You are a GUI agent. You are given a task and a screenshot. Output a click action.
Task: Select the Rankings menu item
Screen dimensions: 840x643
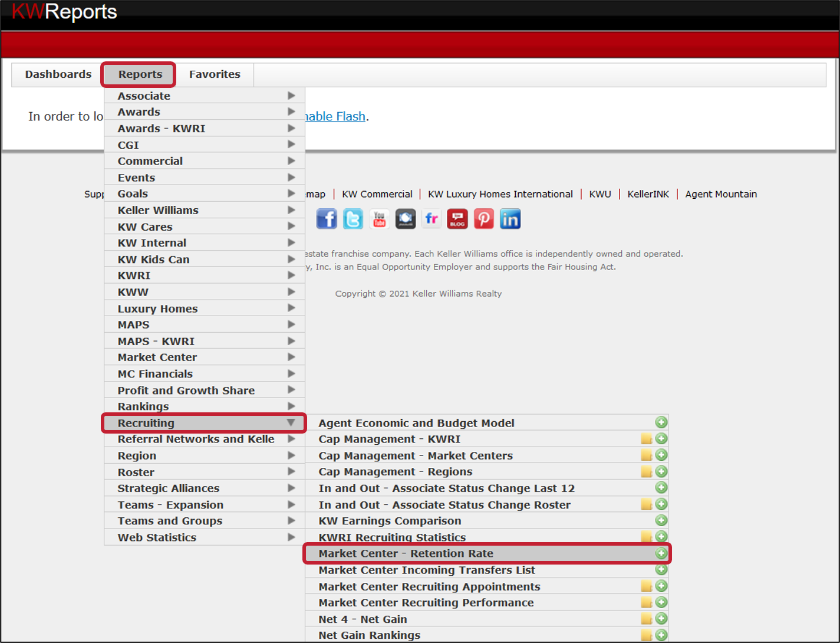205,406
